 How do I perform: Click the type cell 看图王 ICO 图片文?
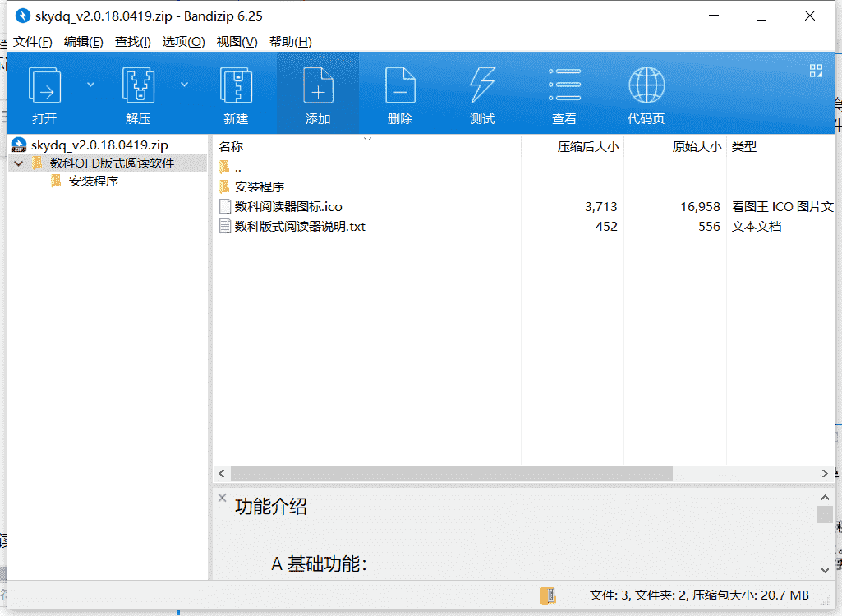(x=782, y=207)
